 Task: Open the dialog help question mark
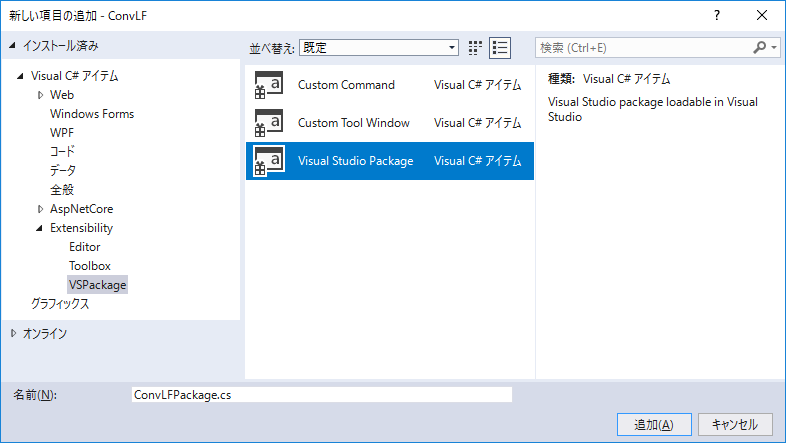pyautogui.click(x=717, y=16)
